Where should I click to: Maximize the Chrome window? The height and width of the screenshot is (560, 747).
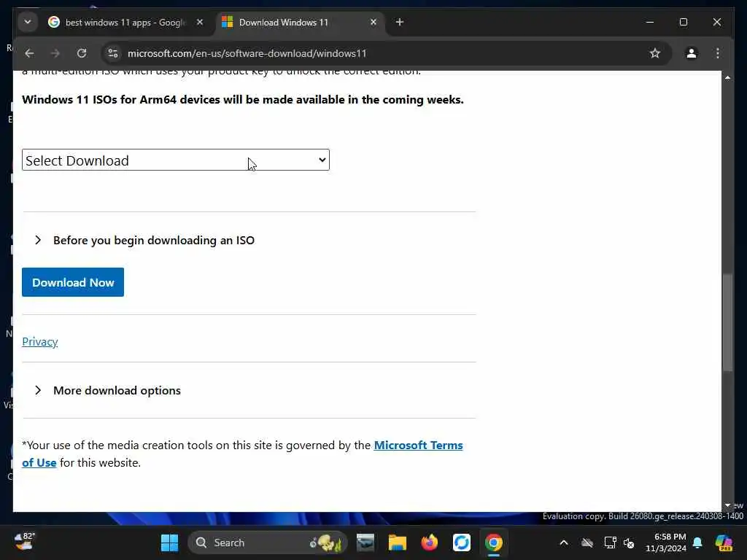683,23
